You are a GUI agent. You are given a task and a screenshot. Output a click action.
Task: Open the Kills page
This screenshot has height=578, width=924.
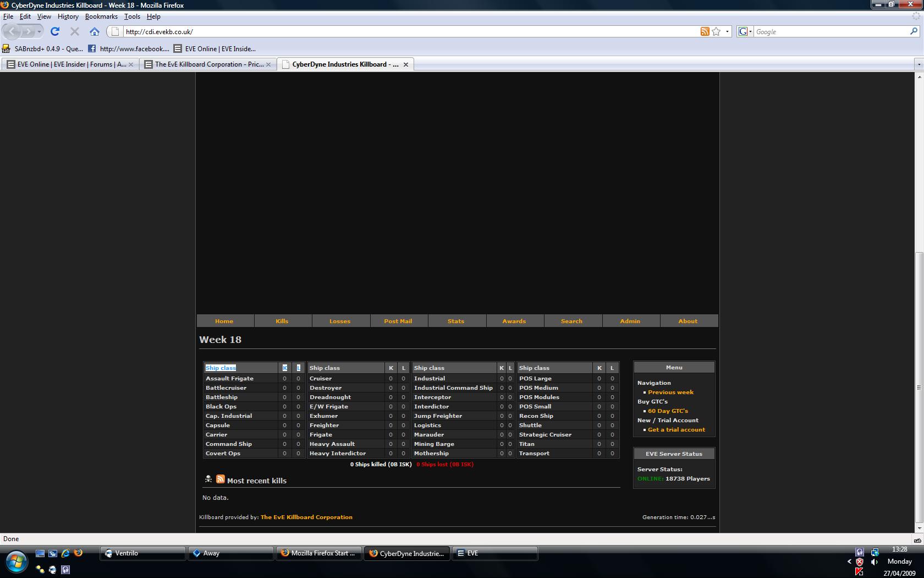[x=282, y=321]
